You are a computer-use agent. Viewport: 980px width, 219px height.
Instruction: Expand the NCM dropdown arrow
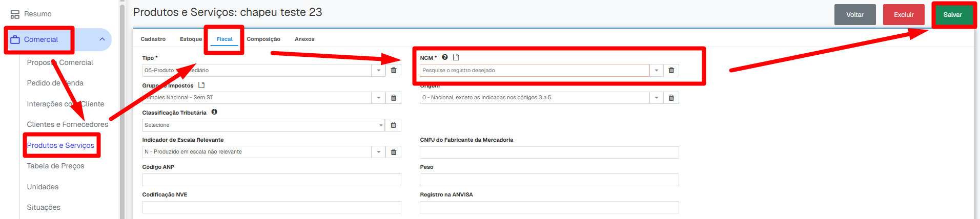pos(656,70)
